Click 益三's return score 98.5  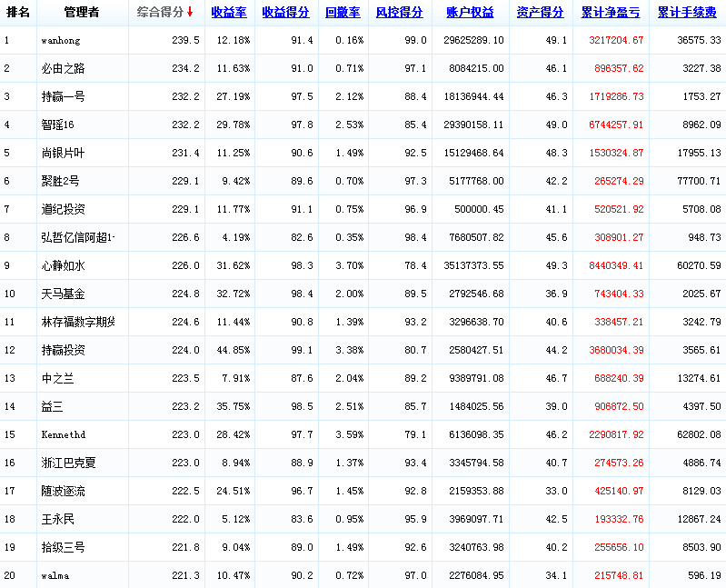pos(303,406)
